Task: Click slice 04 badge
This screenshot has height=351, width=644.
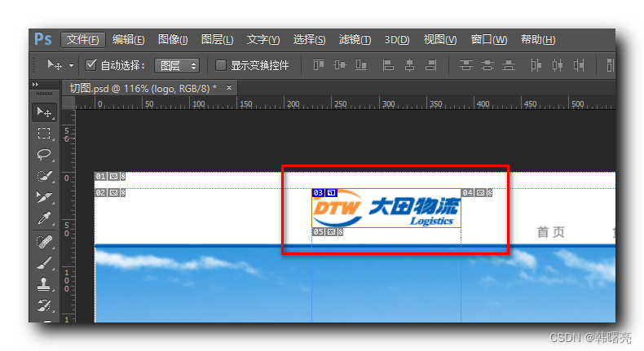Action: click(477, 192)
